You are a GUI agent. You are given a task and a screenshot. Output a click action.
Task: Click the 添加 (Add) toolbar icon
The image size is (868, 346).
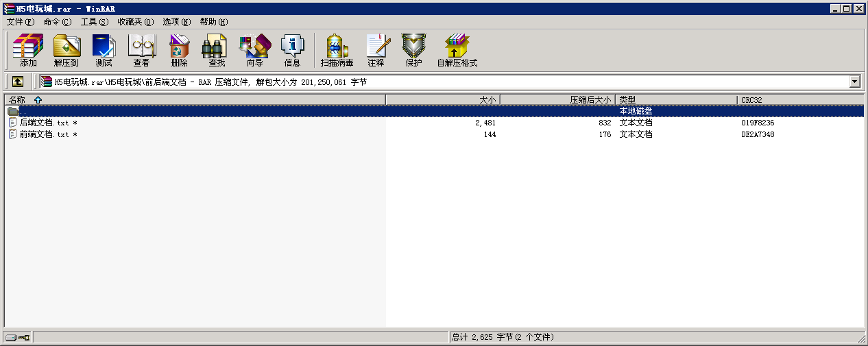pyautogui.click(x=28, y=50)
